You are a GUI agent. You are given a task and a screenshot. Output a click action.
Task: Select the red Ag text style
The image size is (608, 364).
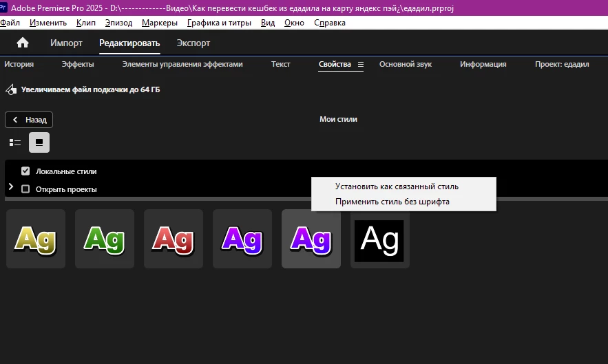tap(174, 239)
